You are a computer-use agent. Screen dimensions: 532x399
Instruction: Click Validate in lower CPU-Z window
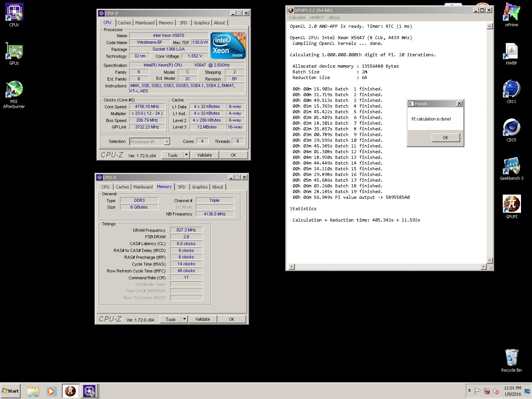(x=203, y=319)
